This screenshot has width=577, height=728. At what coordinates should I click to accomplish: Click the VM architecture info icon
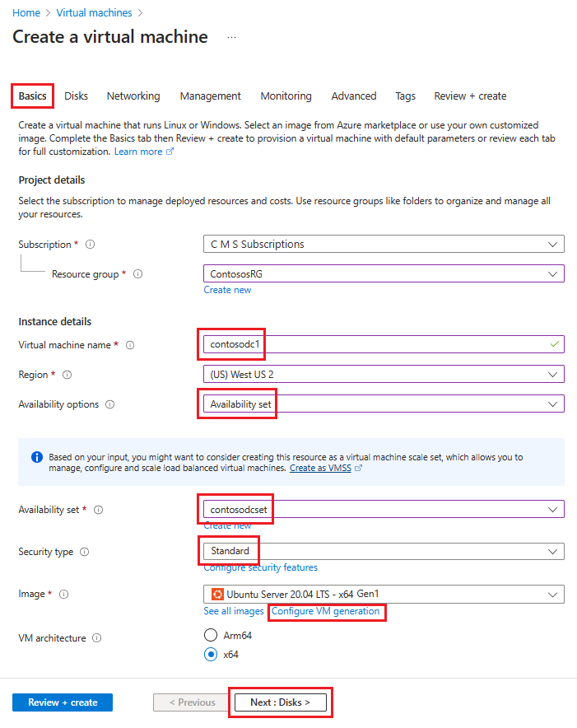point(98,637)
